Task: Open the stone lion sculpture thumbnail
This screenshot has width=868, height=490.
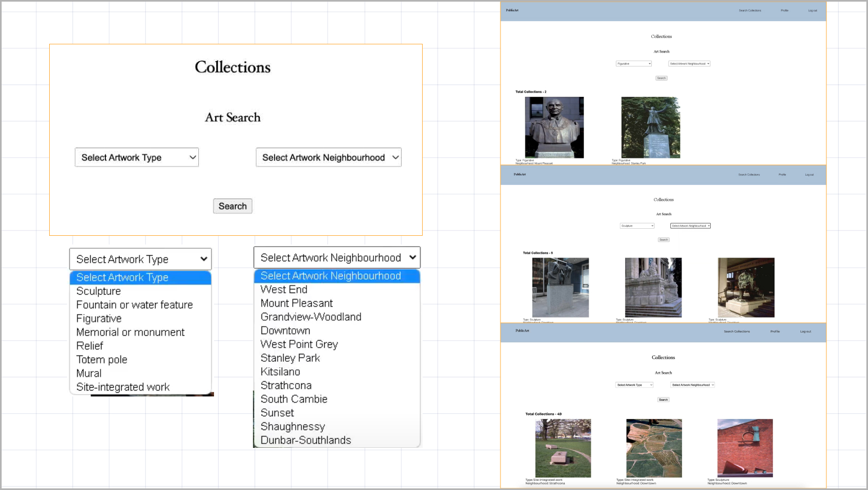Action: pos(653,288)
